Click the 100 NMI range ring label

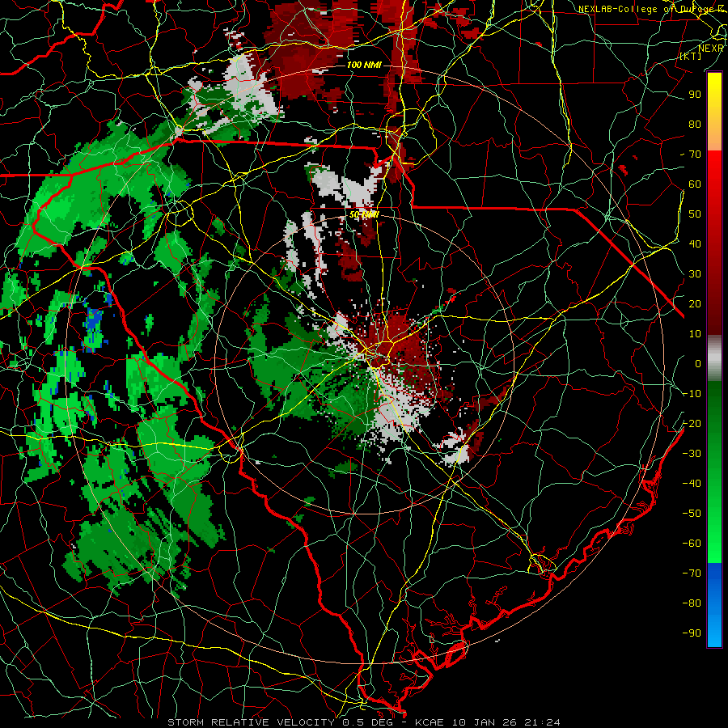[364, 65]
